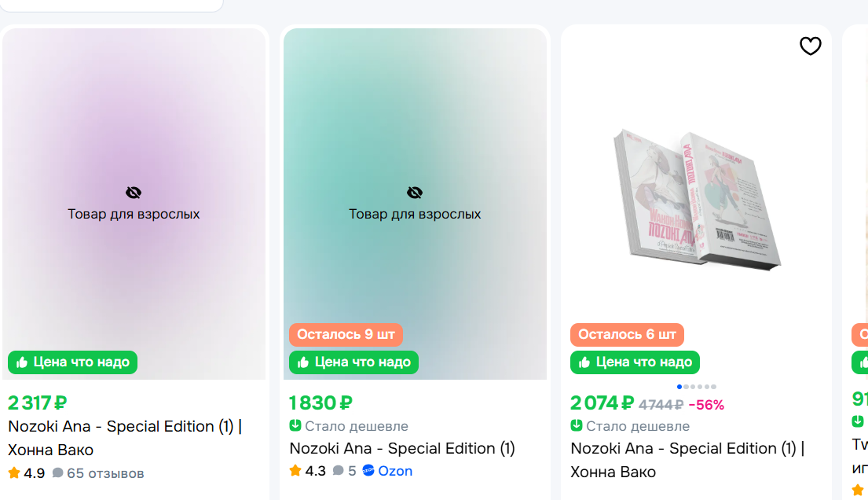The height and width of the screenshot is (500, 868).
Task: Click the blue Ozon seller icon
Action: tap(368, 471)
